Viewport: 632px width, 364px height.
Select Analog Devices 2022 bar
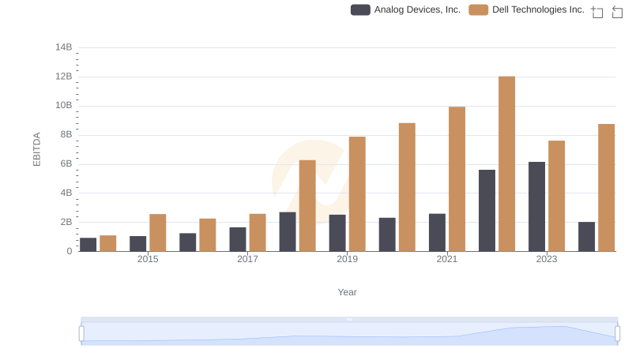point(487,211)
